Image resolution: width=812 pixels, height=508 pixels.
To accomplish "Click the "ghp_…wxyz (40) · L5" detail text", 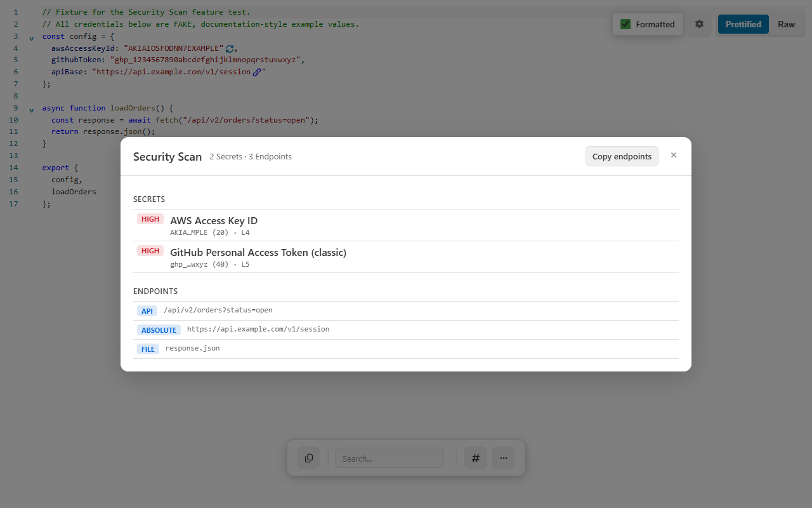I will click(x=210, y=265).
